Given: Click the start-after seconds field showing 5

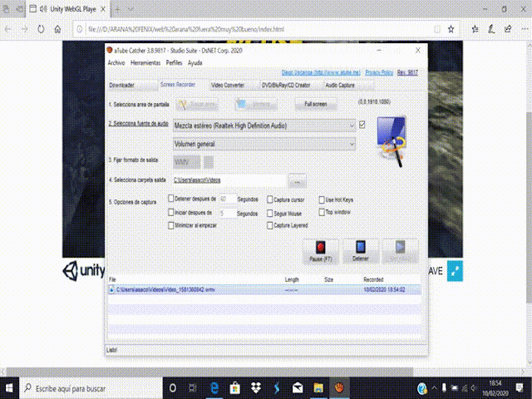Looking at the screenshot, I should pos(227,213).
